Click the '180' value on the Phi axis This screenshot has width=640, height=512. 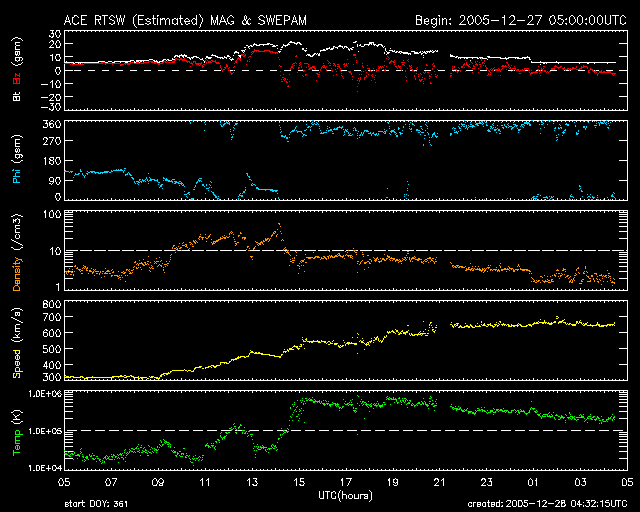(52, 161)
